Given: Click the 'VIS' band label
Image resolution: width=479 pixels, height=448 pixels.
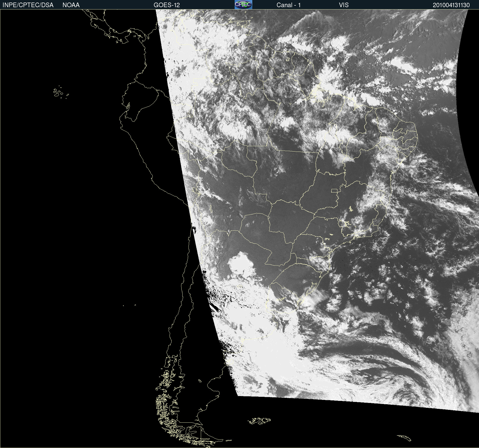Looking at the screenshot, I should tap(344, 5).
